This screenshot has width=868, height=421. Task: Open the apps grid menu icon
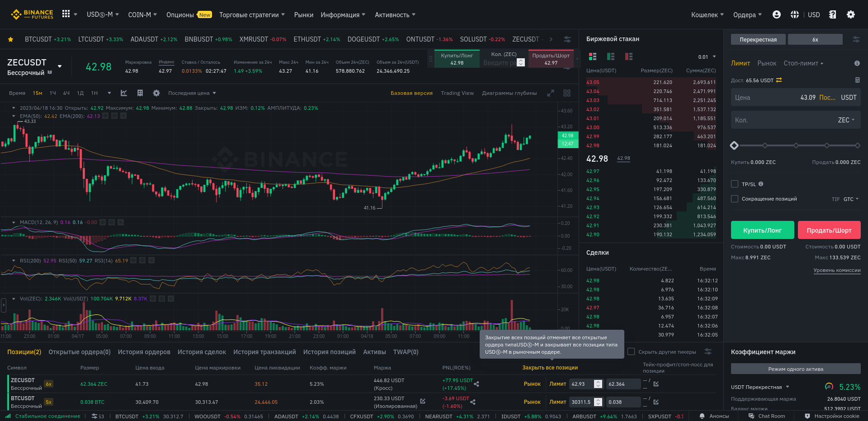(x=66, y=14)
